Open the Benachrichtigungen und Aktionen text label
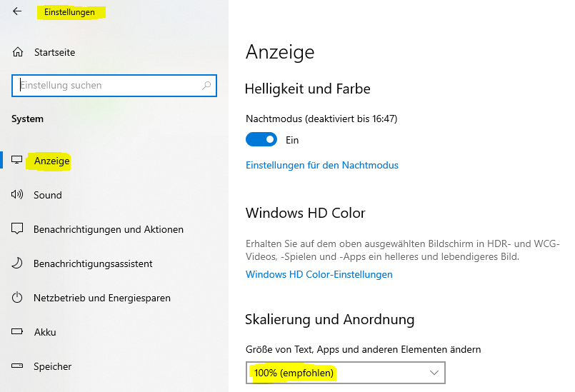 click(x=109, y=229)
